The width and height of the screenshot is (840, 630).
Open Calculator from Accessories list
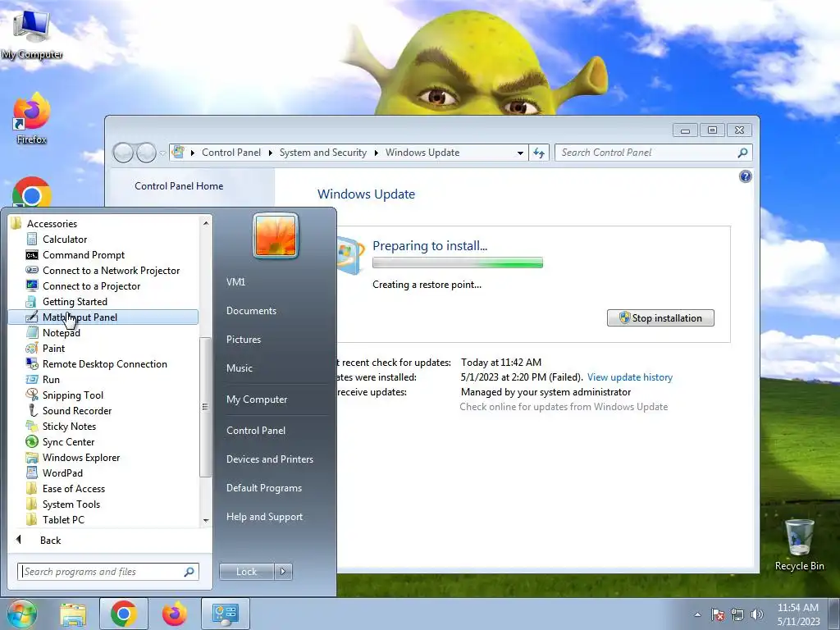pos(64,240)
